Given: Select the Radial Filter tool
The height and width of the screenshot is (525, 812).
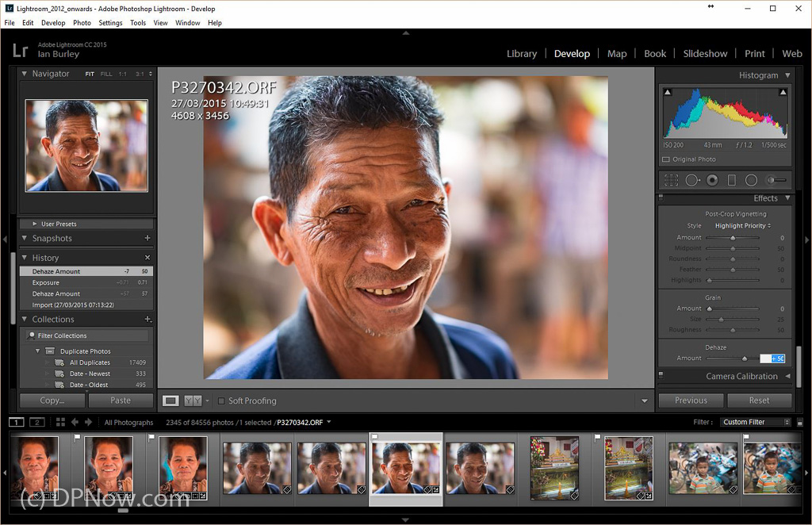Looking at the screenshot, I should (751, 180).
